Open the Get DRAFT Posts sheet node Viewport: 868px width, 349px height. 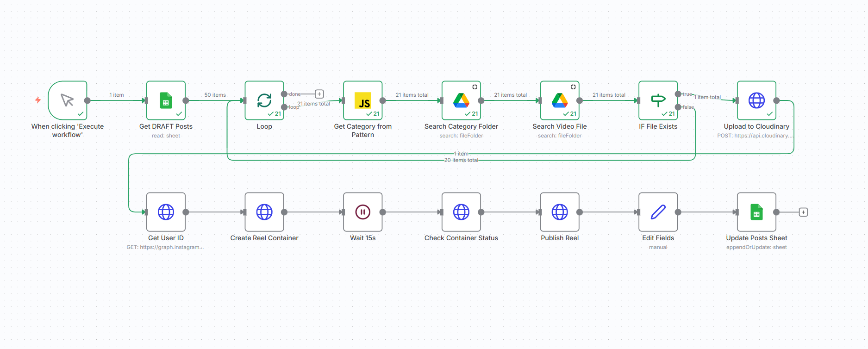click(x=166, y=100)
